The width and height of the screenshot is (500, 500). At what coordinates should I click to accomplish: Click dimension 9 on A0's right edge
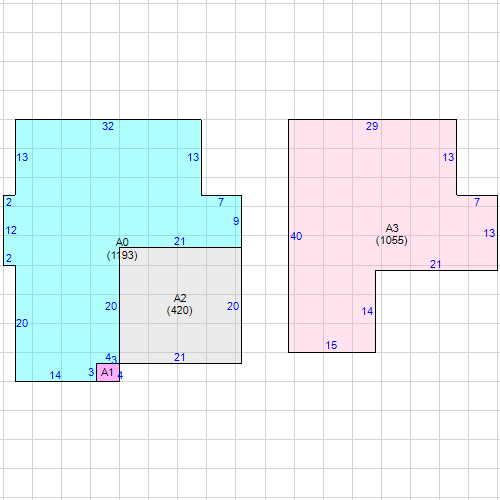pos(236,221)
